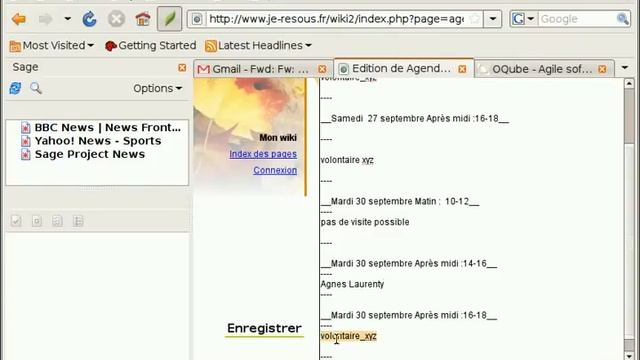Viewport: 640px width, 360px height.
Task: Click the volontaire xyz text under Samedi 27
Action: tap(347, 160)
